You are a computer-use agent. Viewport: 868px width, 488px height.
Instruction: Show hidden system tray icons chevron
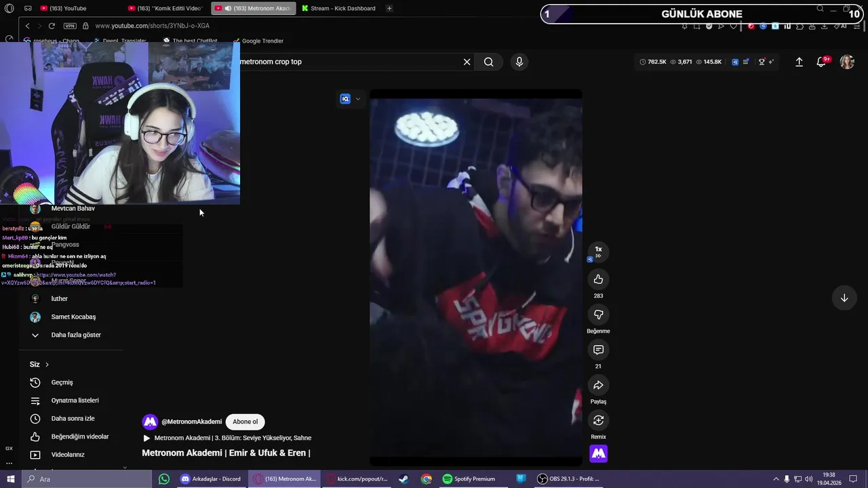point(776,479)
